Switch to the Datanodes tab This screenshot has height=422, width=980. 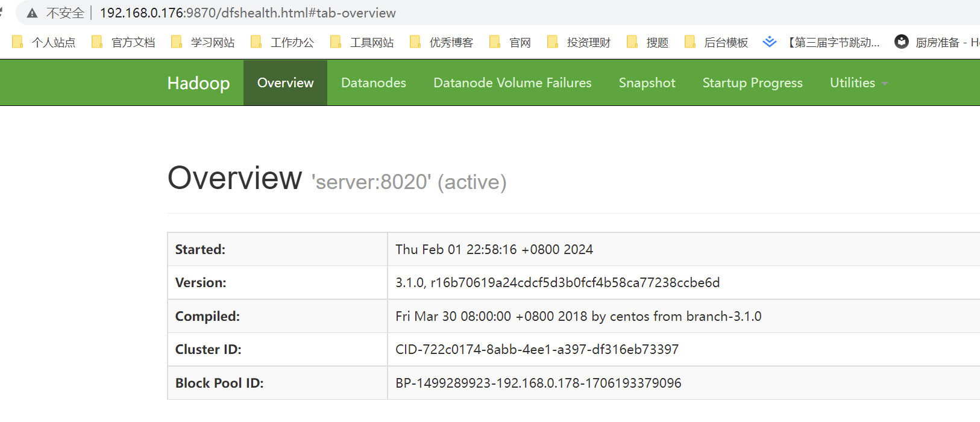click(374, 83)
